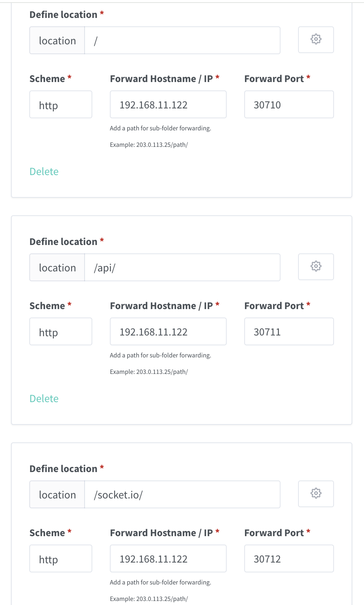Focus the location path field containing /api/

182,267
